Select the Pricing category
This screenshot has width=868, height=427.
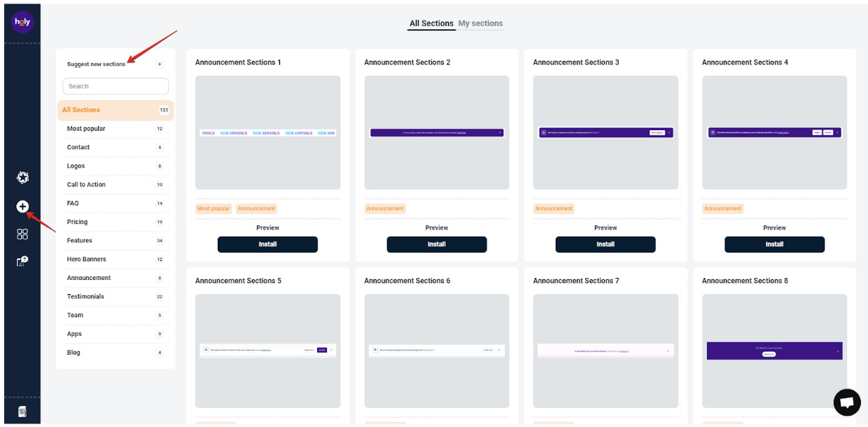coord(115,222)
